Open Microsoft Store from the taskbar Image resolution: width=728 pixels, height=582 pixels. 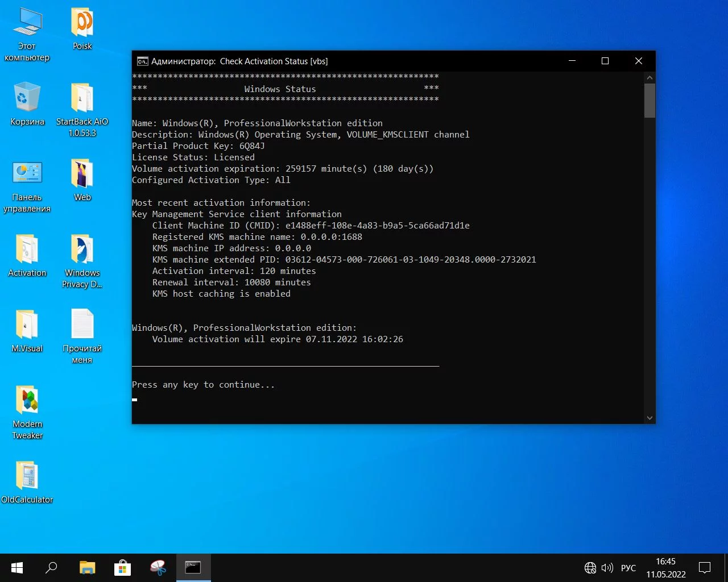(122, 568)
